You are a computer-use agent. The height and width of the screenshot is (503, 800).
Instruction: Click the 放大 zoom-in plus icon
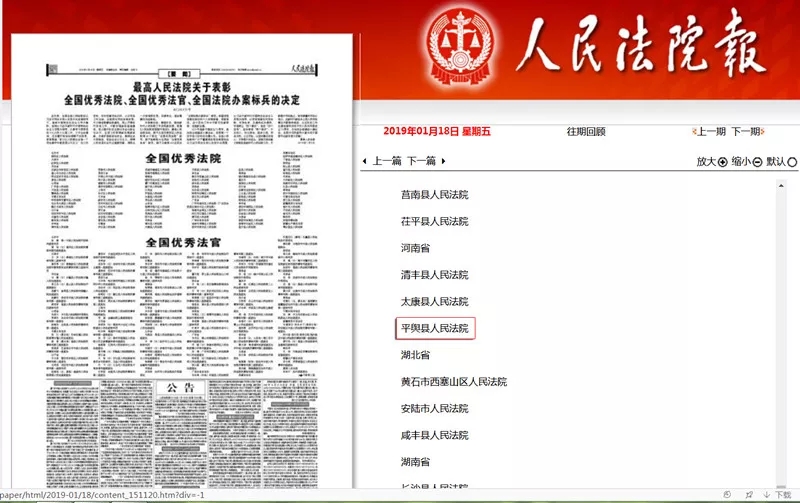pyautogui.click(x=722, y=162)
